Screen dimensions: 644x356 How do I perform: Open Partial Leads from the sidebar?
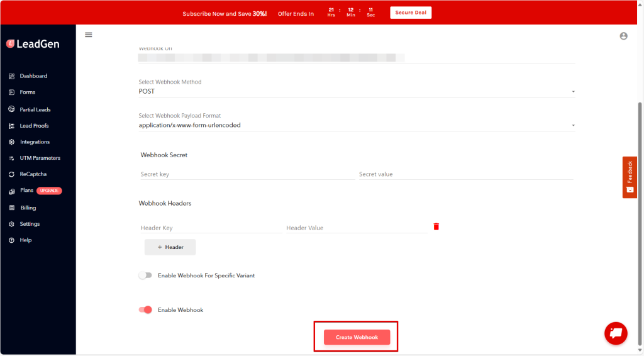pos(35,109)
